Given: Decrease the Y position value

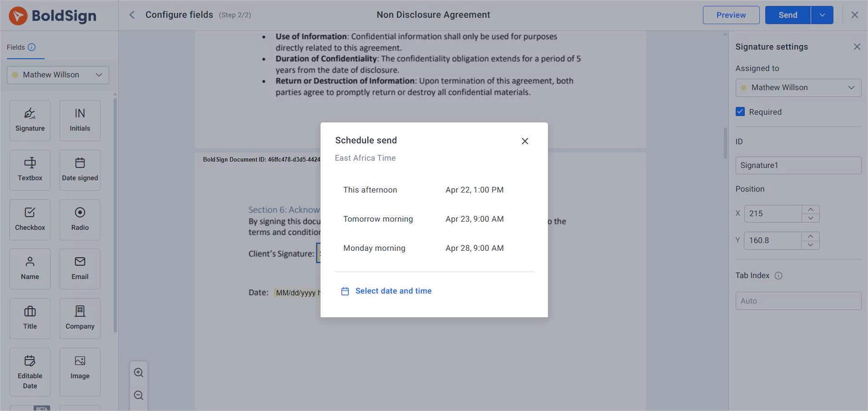Looking at the screenshot, I should 811,245.
